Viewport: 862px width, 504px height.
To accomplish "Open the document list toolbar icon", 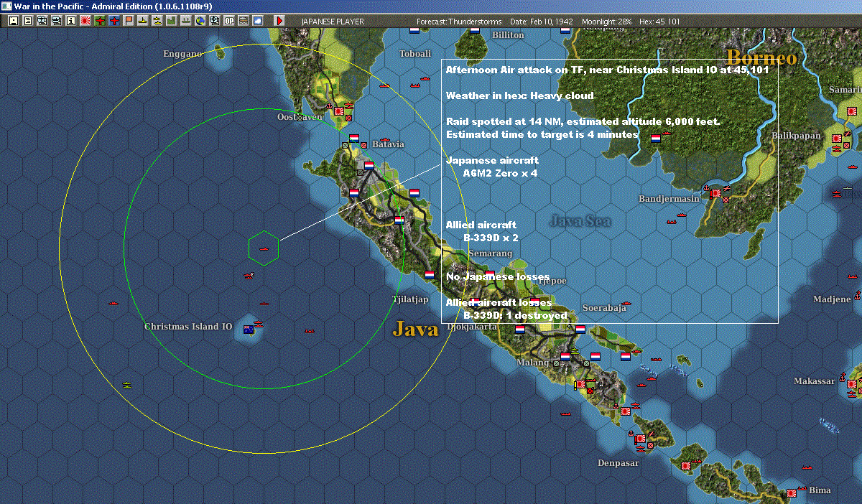I will [x=28, y=21].
